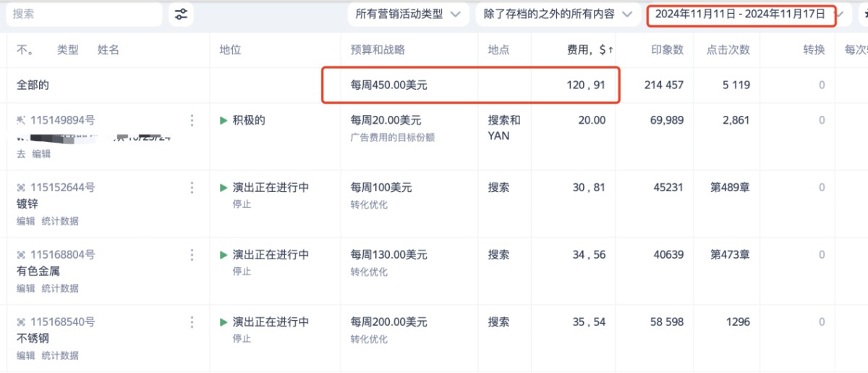Screen dimensions: 868x373
Task: Open three-dot menu for 镀锌 campaign
Action: (x=192, y=188)
